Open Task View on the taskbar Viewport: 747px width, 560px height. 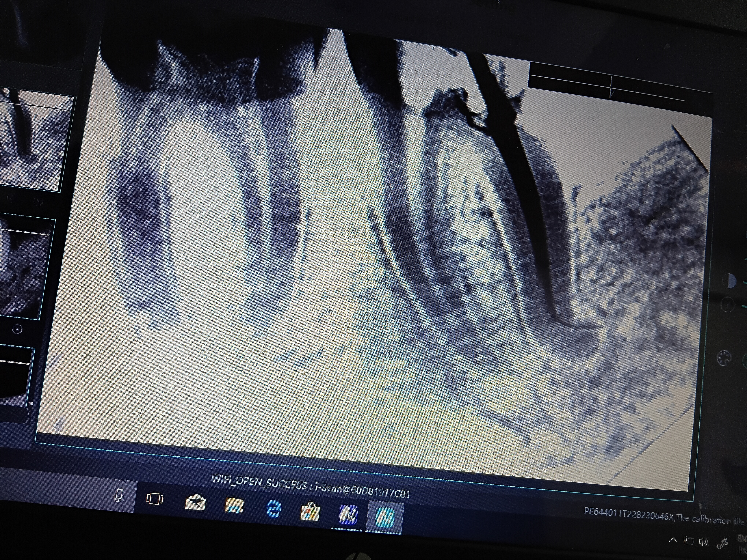(155, 499)
